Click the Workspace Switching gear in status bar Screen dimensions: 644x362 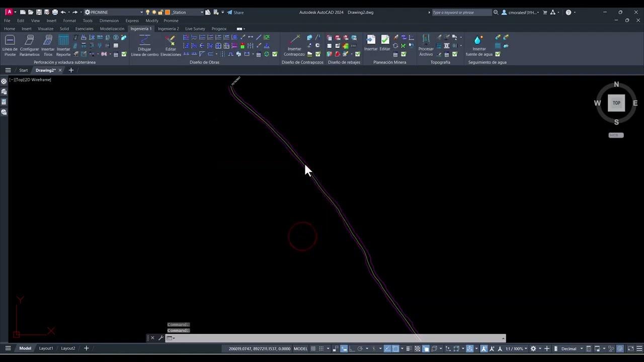(533, 348)
